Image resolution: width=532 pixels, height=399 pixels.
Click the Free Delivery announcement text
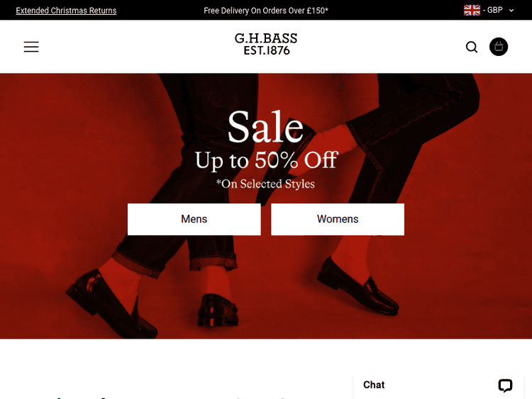pyautogui.click(x=266, y=11)
